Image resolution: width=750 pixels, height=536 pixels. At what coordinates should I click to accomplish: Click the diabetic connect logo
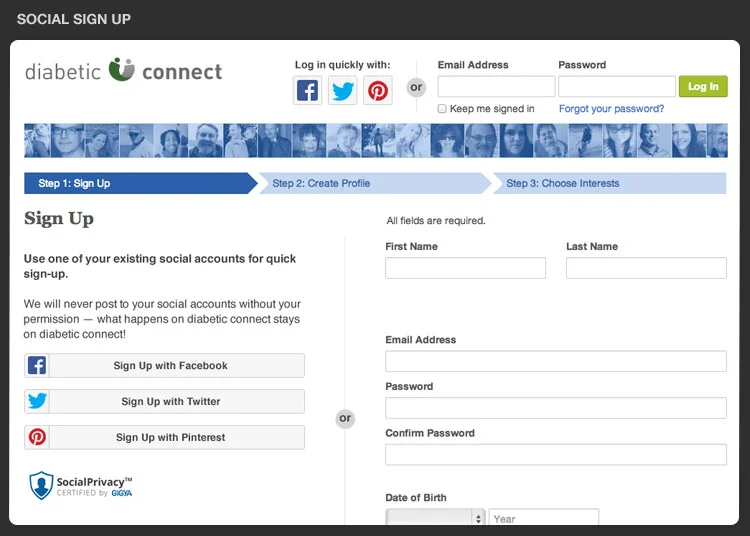pos(123,71)
